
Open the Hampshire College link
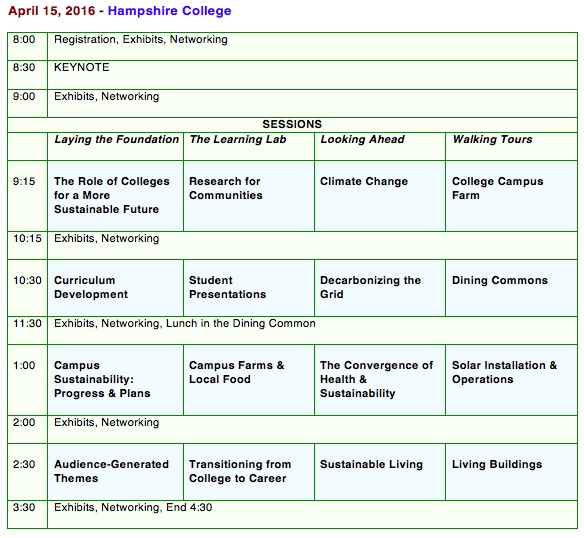point(169,11)
